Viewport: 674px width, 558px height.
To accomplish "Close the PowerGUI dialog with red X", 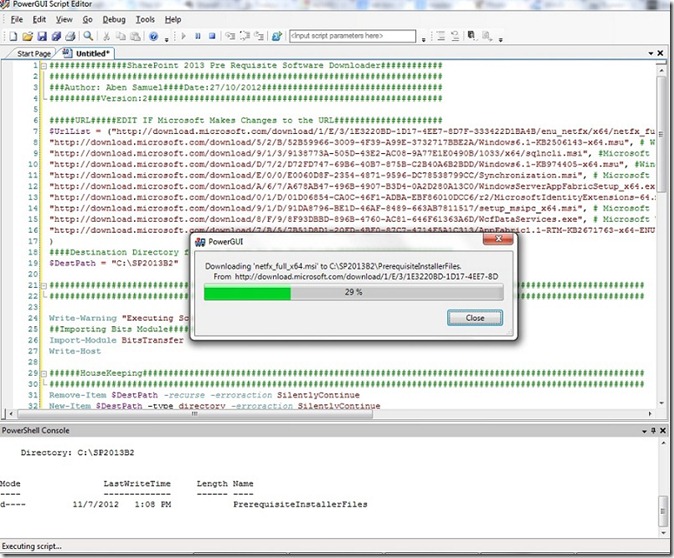I will click(498, 239).
